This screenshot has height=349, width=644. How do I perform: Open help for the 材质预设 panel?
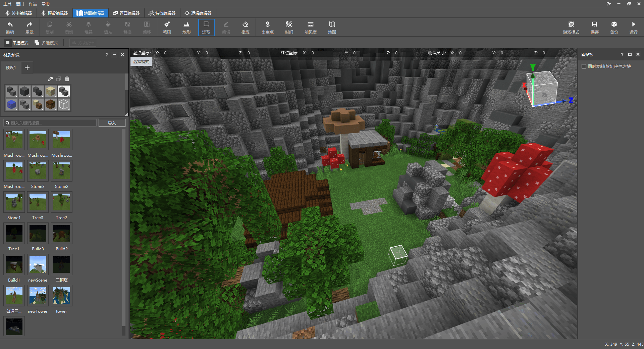(107, 55)
